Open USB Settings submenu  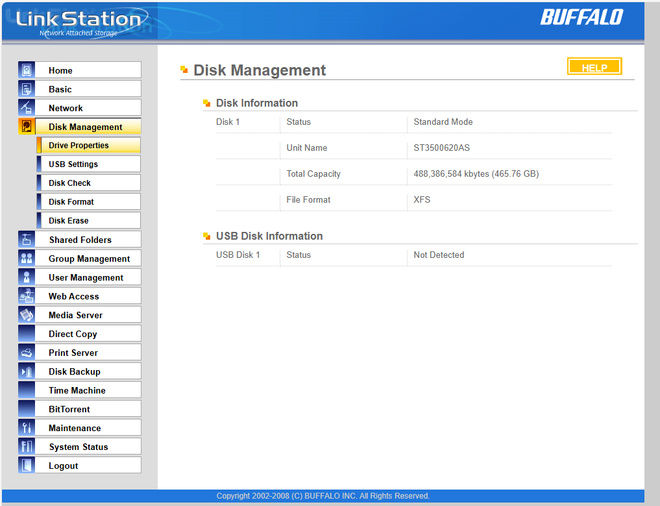click(x=89, y=164)
